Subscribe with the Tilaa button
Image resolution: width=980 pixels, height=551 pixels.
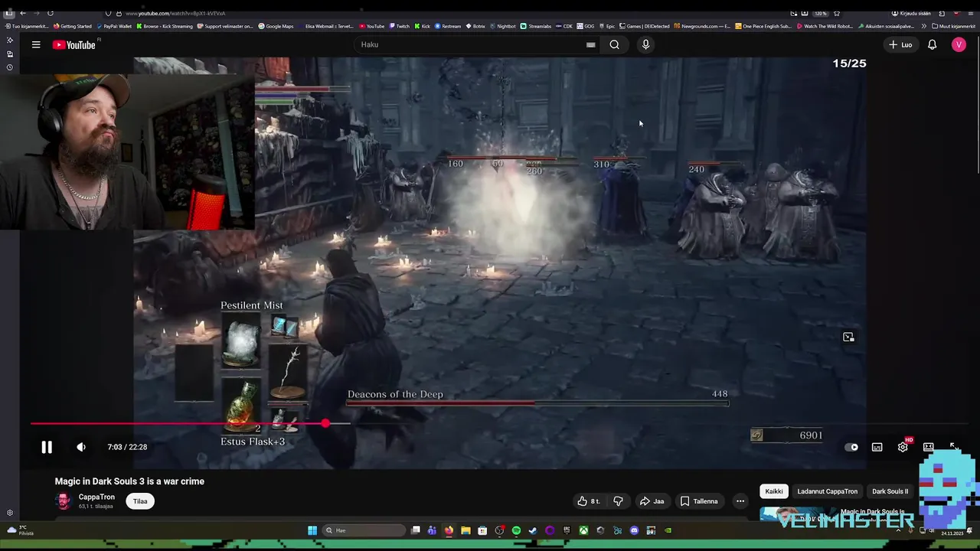[140, 501]
